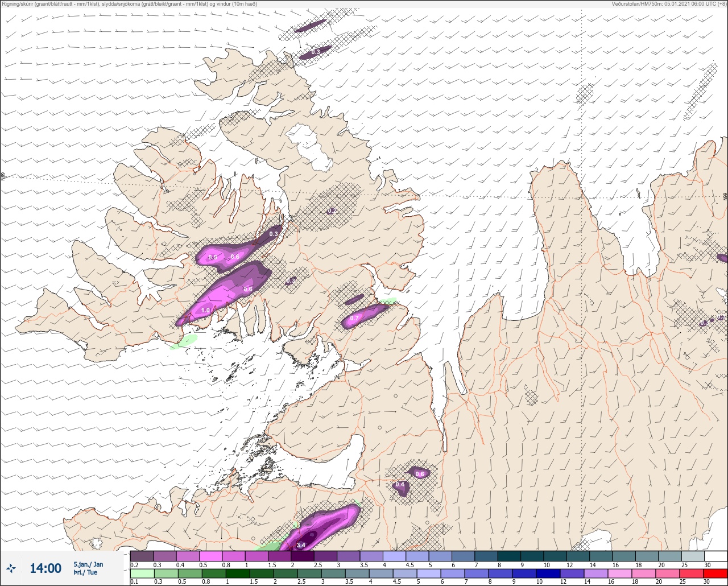The height and width of the screenshot is (586, 728).
Task: Click the dark teal upper-row swatch between 9 and 10
Action: 532,556
